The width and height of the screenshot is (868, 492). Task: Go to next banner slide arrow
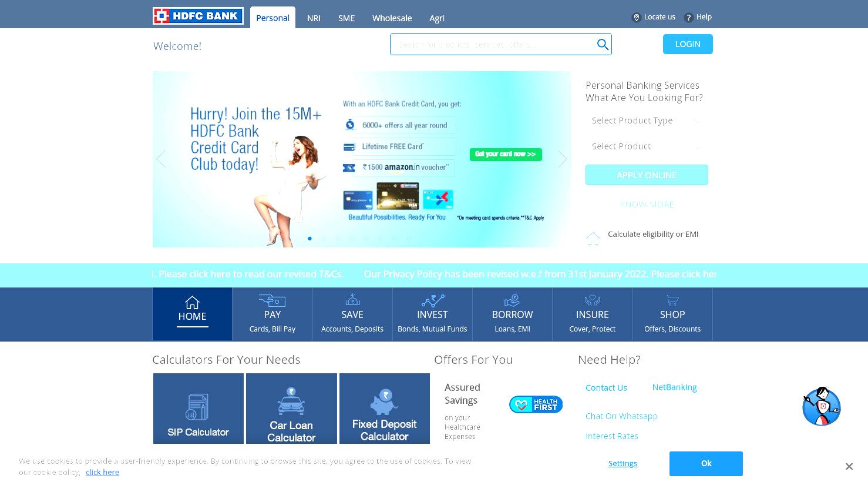coord(563,159)
